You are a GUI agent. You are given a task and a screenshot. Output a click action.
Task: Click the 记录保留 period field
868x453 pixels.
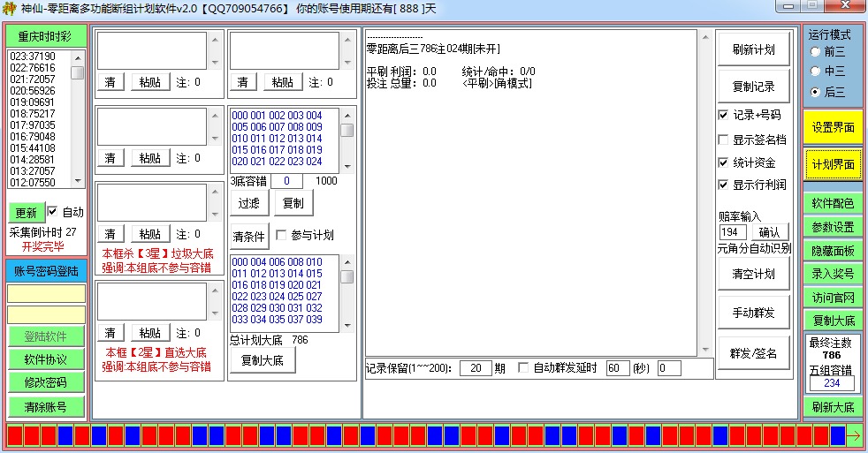click(476, 368)
